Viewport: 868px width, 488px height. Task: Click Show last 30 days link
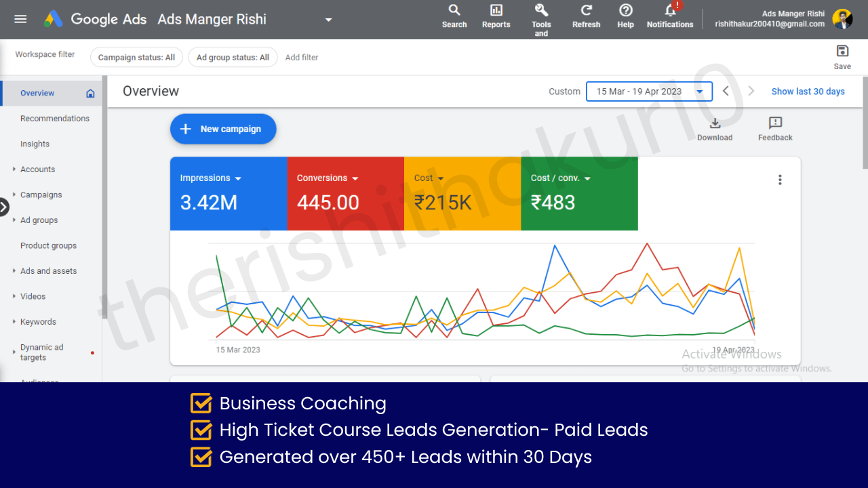pyautogui.click(x=808, y=91)
